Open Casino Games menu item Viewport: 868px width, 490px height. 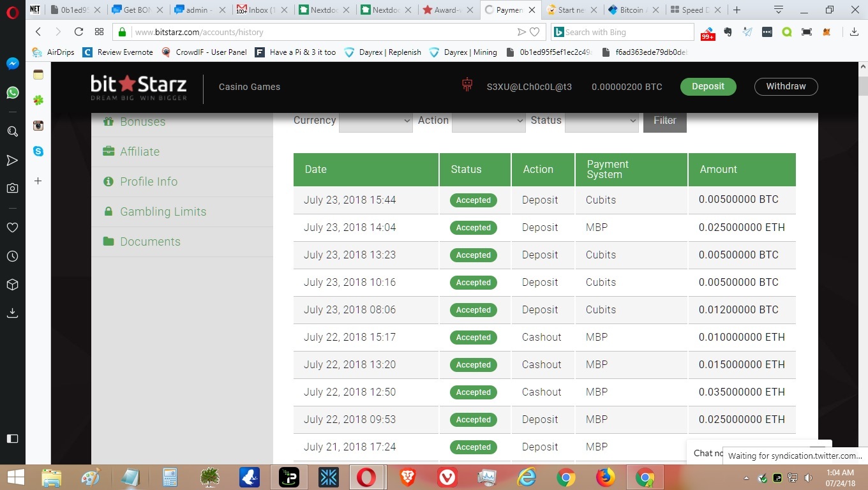click(249, 87)
